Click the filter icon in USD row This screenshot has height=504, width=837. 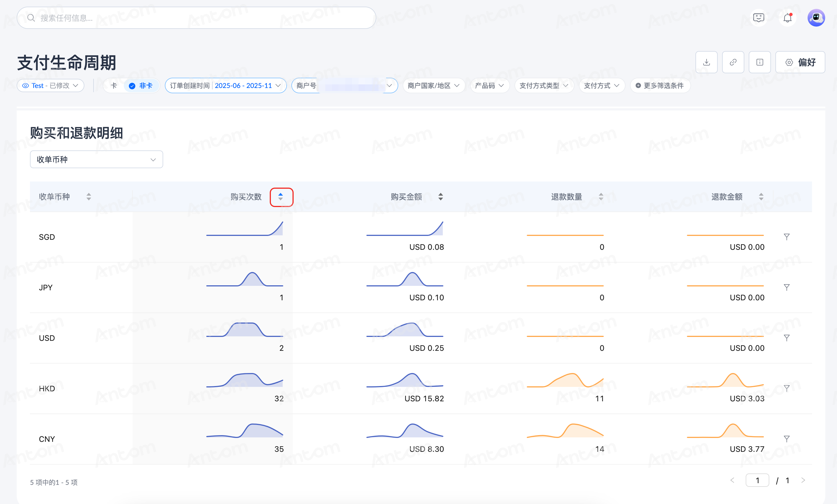(786, 338)
